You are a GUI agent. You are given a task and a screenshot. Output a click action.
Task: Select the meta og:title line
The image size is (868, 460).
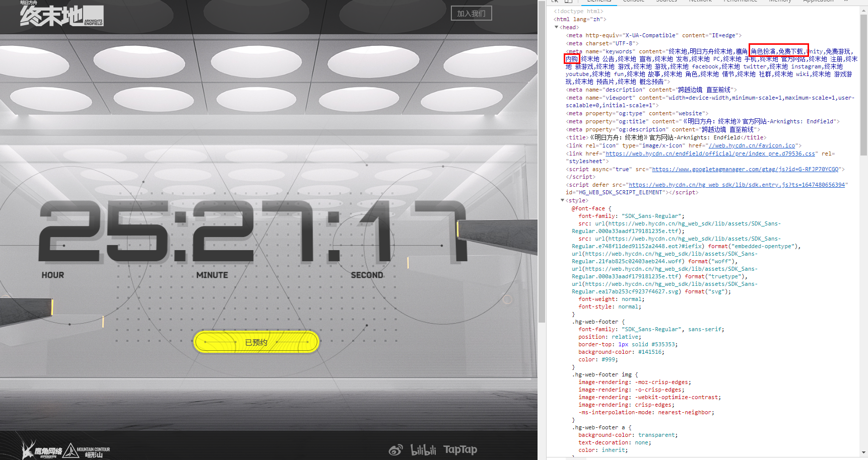pos(703,121)
